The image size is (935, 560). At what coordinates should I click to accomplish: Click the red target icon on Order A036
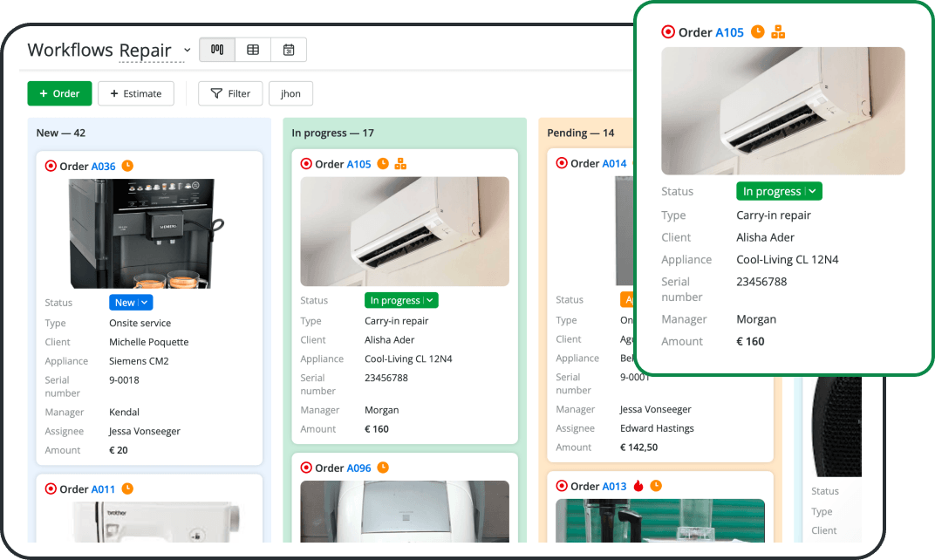[51, 166]
